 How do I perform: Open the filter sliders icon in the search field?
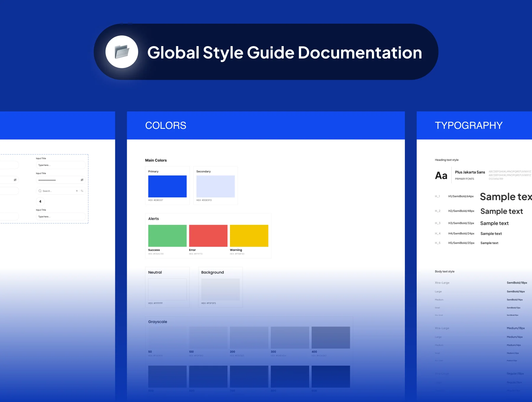click(x=82, y=191)
